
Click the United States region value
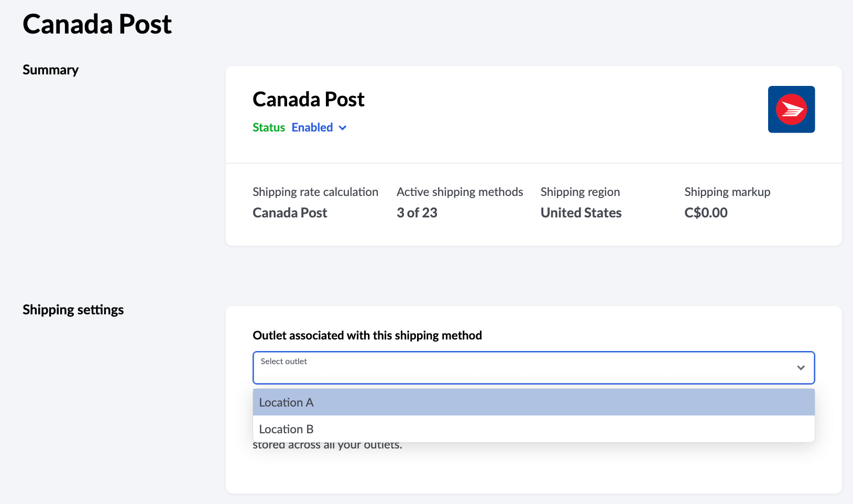click(x=581, y=213)
